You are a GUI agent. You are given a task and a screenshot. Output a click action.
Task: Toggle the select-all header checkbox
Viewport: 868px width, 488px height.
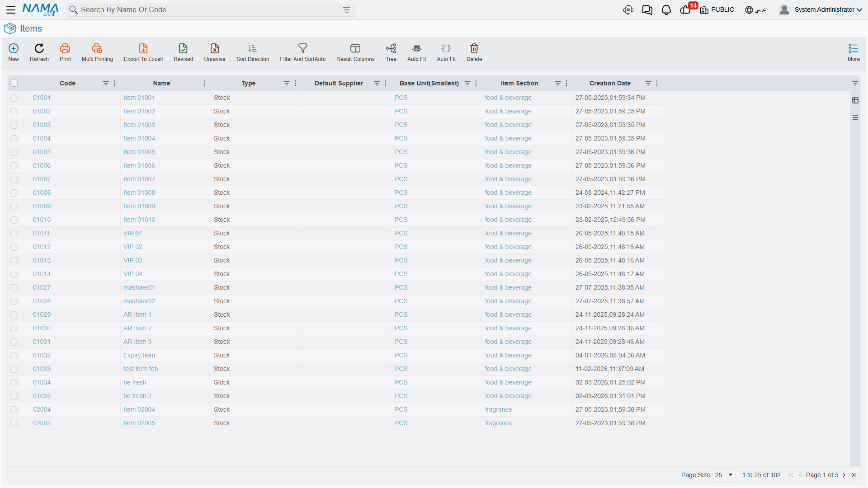point(14,83)
